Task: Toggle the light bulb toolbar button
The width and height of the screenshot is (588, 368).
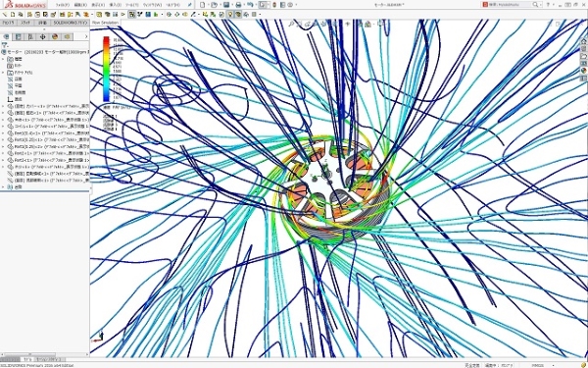Action: pos(229,15)
